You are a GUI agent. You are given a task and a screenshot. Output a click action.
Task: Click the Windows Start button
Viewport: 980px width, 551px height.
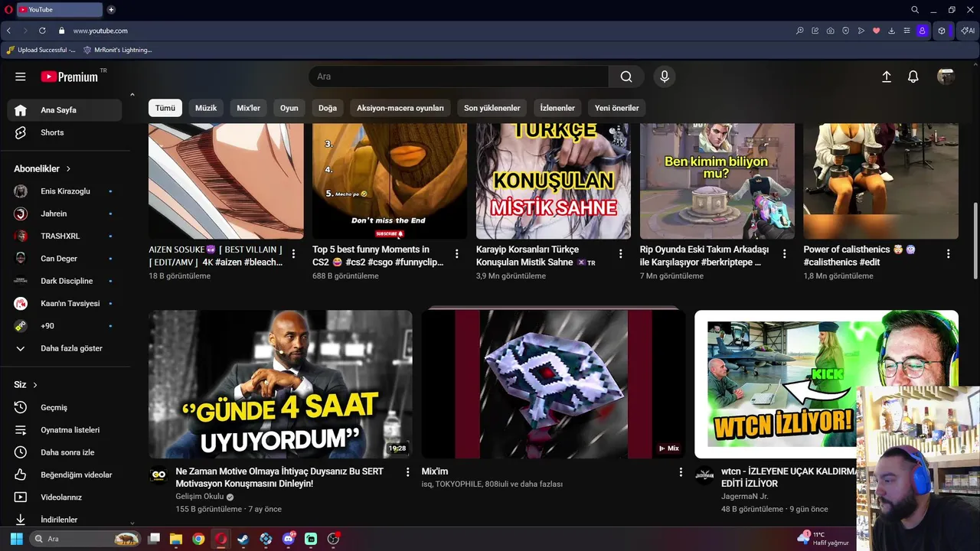[16, 539]
